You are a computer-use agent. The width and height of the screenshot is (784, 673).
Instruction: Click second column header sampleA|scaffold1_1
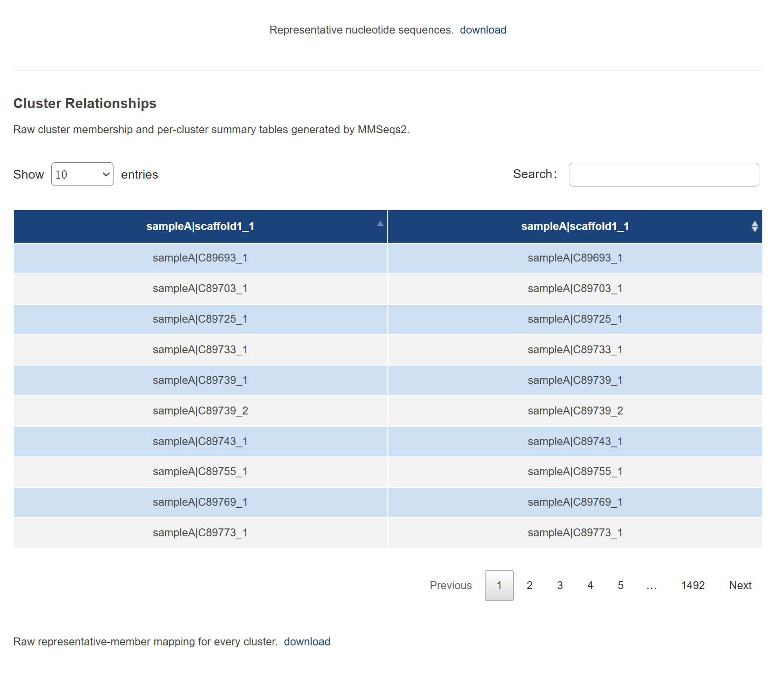pos(575,226)
